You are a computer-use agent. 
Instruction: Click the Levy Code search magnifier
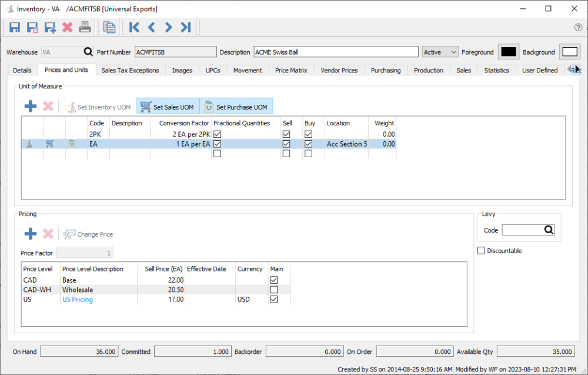[x=549, y=230]
